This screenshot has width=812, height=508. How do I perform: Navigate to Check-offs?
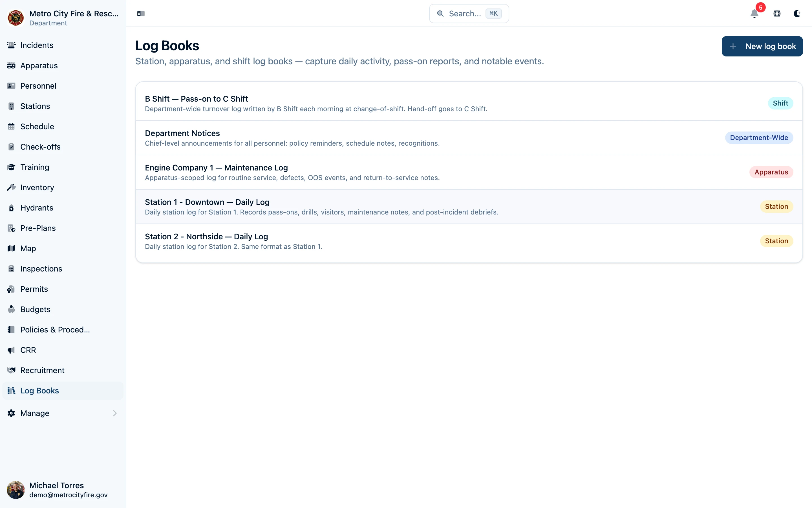[63, 147]
